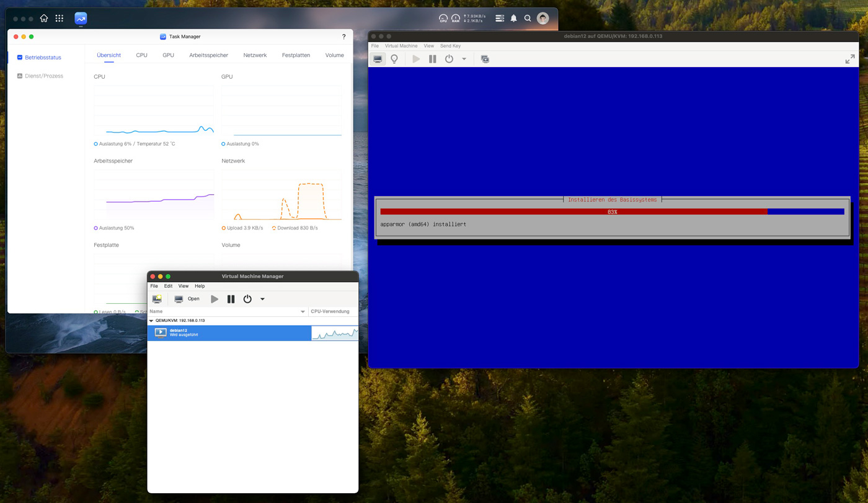Image resolution: width=868 pixels, height=503 pixels.
Task: Click the 'Download 830 B/s' legend
Action: click(295, 228)
